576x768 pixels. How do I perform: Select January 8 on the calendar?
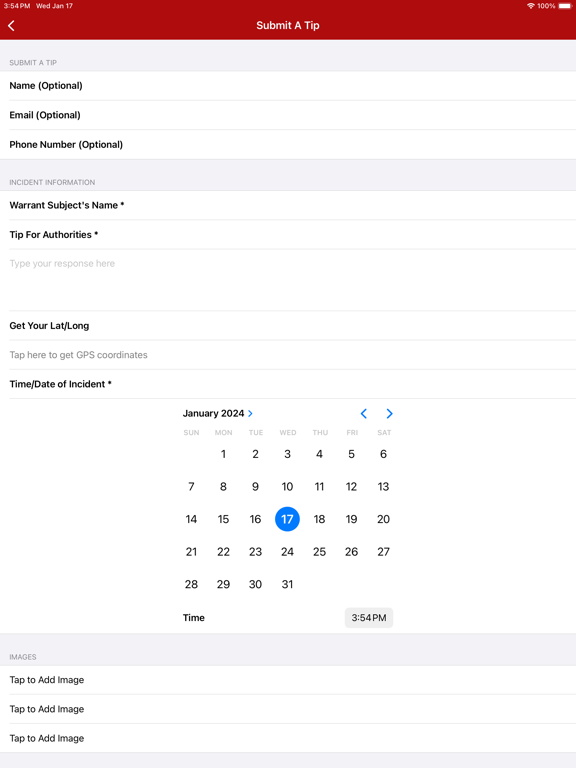pyautogui.click(x=223, y=486)
